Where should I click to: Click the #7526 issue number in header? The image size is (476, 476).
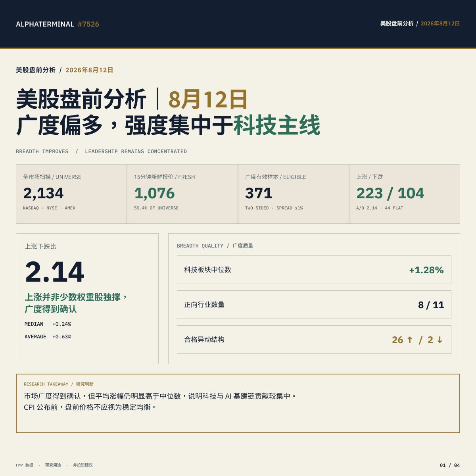tap(88, 24)
